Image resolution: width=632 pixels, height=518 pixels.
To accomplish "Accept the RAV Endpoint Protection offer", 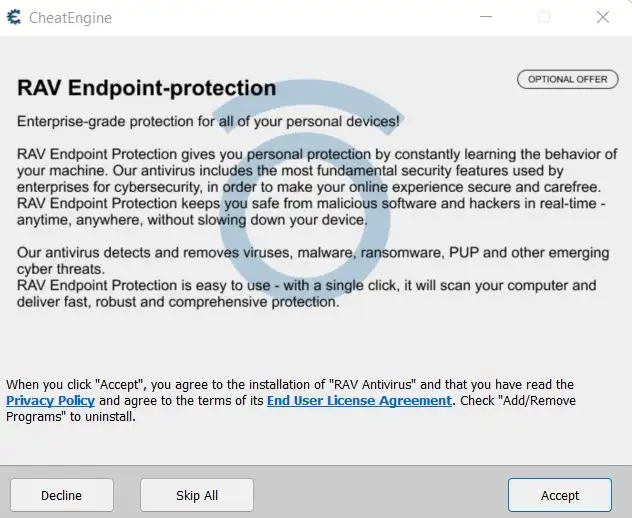I will tap(560, 495).
